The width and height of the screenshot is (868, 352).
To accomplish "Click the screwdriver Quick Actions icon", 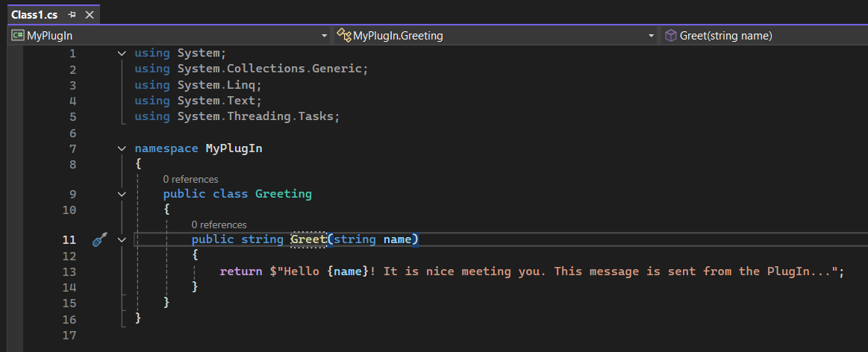I will point(100,240).
